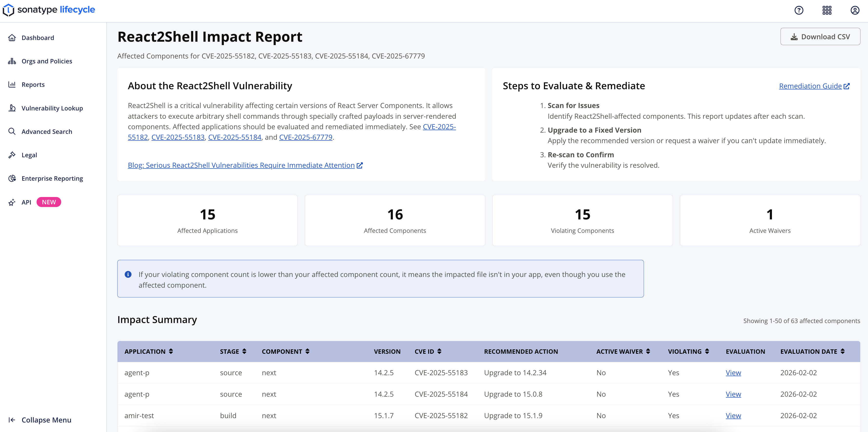Viewport: 868px width, 432px height.
Task: Click the API sparkle icon
Action: tap(12, 202)
